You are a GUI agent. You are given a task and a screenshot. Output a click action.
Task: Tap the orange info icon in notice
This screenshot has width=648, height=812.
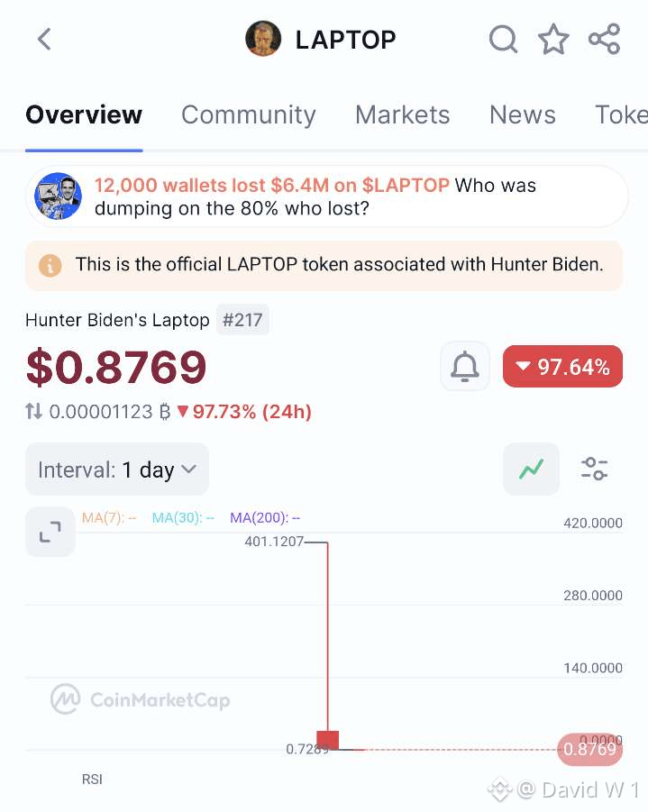click(50, 266)
